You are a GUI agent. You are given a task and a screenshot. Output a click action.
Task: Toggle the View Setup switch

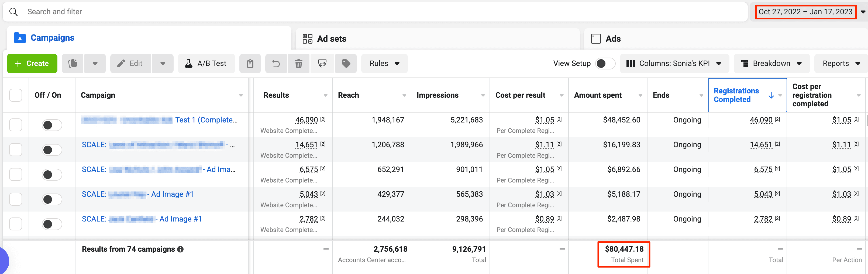(605, 63)
